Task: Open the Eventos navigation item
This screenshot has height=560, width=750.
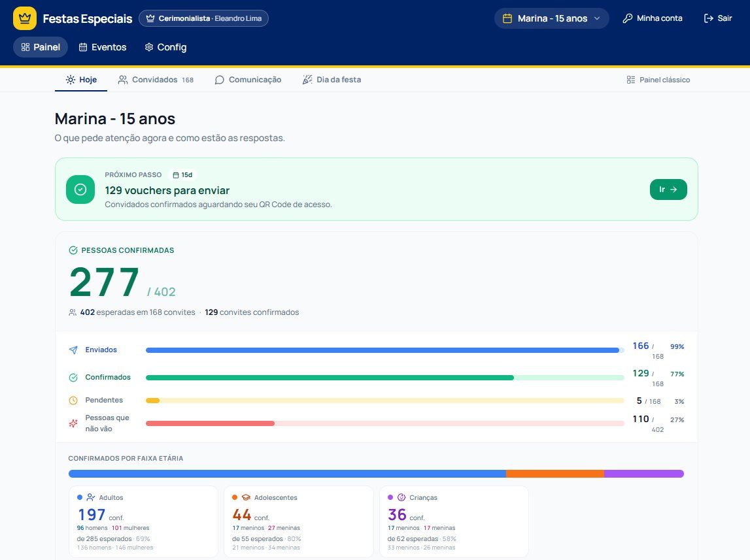Action: click(x=103, y=47)
